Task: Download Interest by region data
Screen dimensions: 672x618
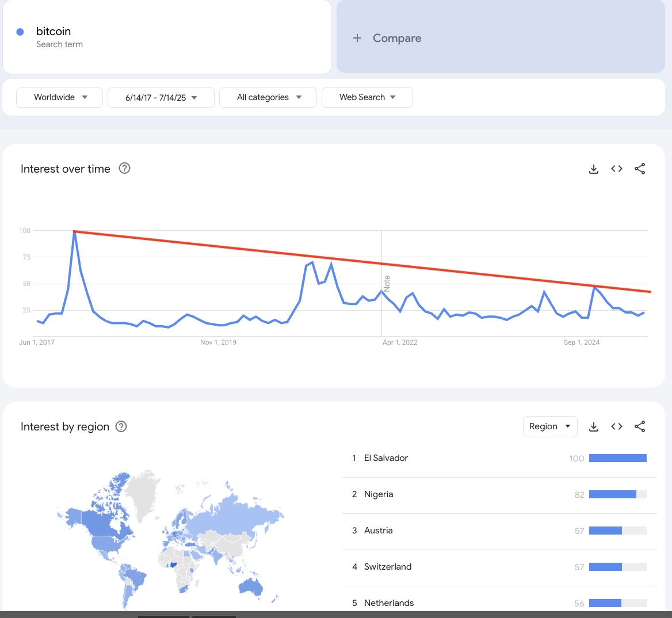Action: point(594,427)
